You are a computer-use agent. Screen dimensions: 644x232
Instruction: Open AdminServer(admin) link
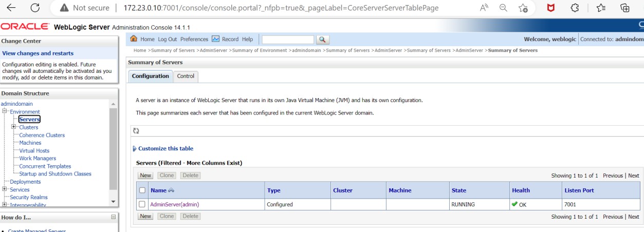pos(175,204)
